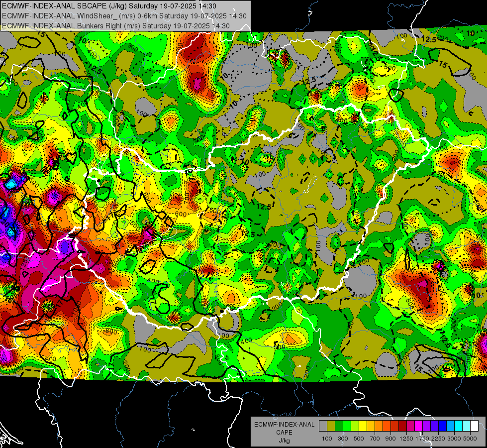487x448 pixels.
Task: Click the legend value 300
Action: (343, 439)
